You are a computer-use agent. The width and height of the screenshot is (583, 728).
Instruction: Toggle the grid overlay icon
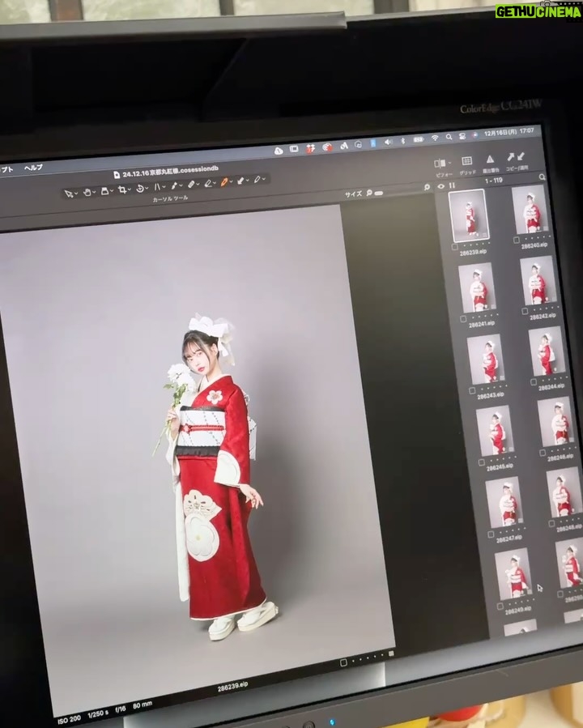coord(466,161)
